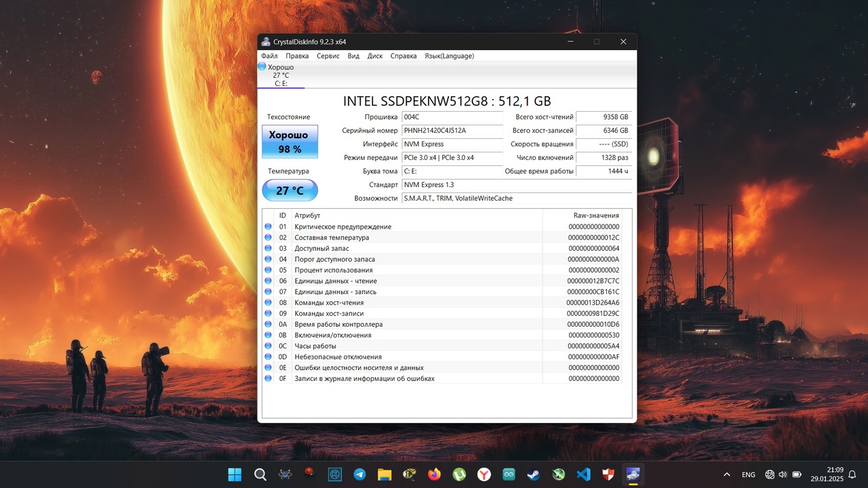Click the rotation rate value ---- (SSD)

coord(604,144)
